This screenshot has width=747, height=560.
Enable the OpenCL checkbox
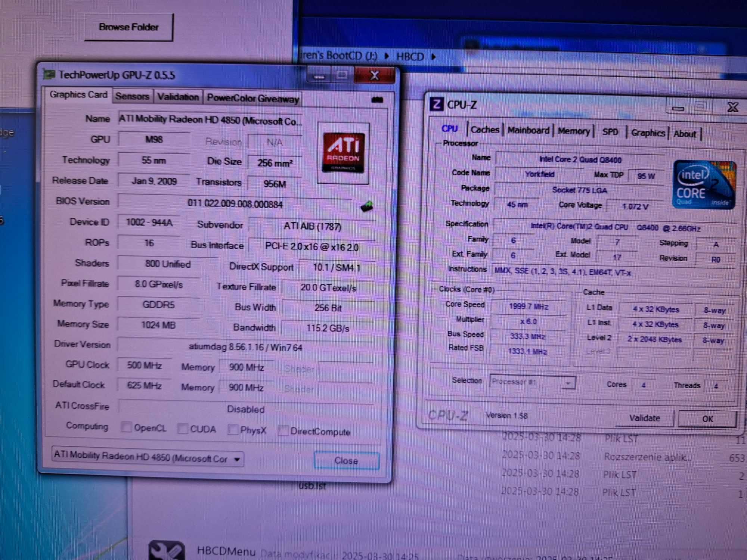(x=127, y=427)
